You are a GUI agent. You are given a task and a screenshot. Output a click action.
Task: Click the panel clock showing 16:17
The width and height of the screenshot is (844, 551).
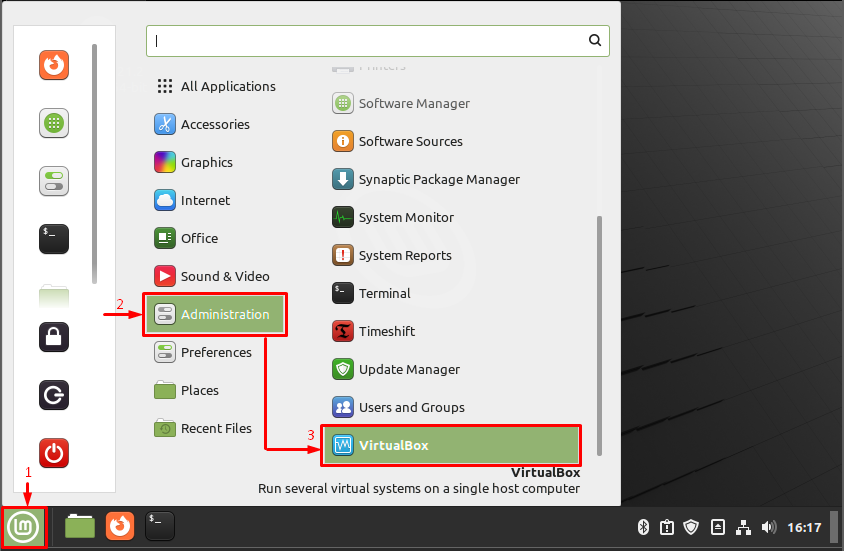pyautogui.click(x=804, y=527)
